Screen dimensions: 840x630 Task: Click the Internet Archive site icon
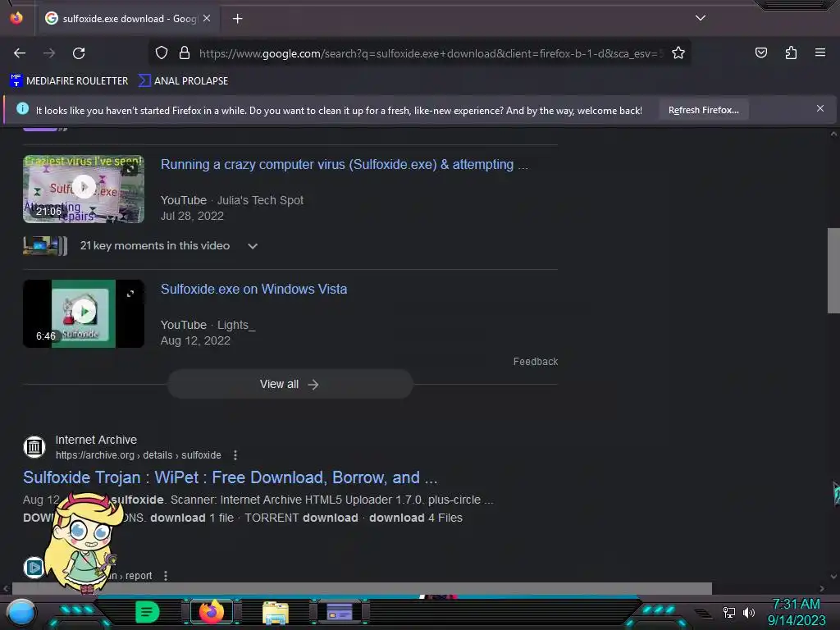coord(34,447)
